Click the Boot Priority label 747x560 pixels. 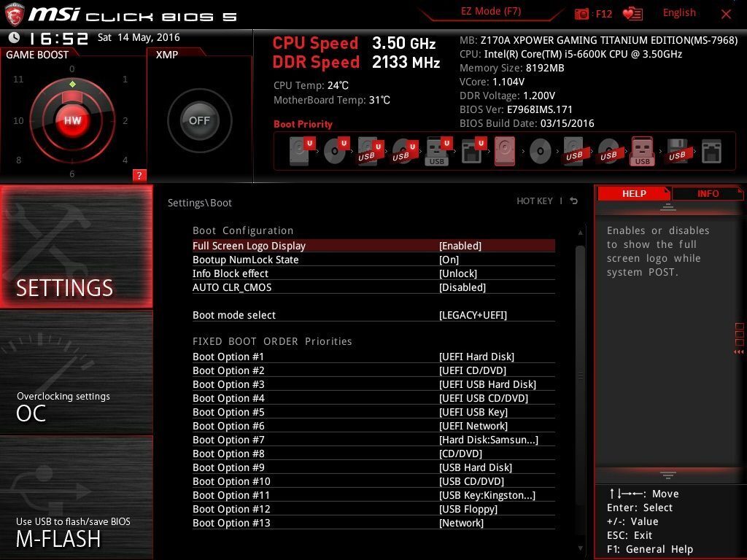click(x=303, y=124)
